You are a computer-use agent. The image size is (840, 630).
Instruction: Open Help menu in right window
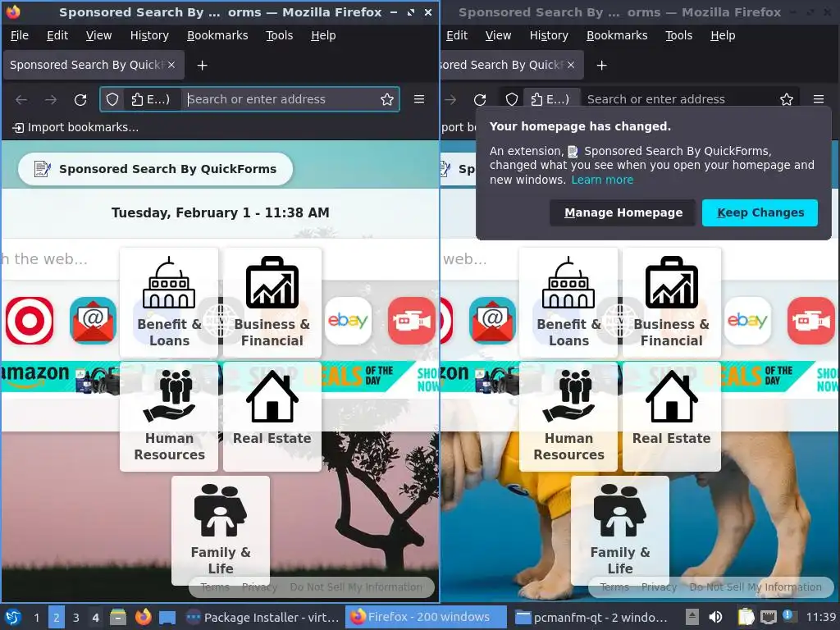tap(723, 35)
